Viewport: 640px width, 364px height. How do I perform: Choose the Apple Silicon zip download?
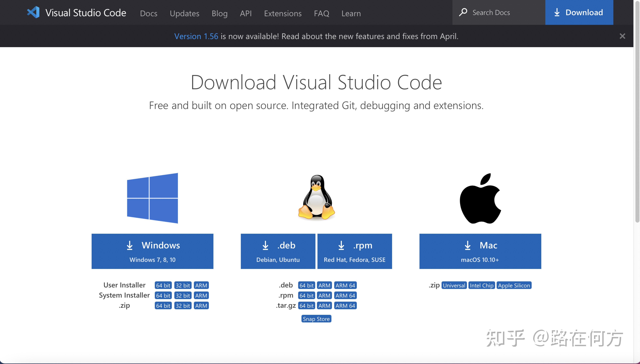(514, 285)
